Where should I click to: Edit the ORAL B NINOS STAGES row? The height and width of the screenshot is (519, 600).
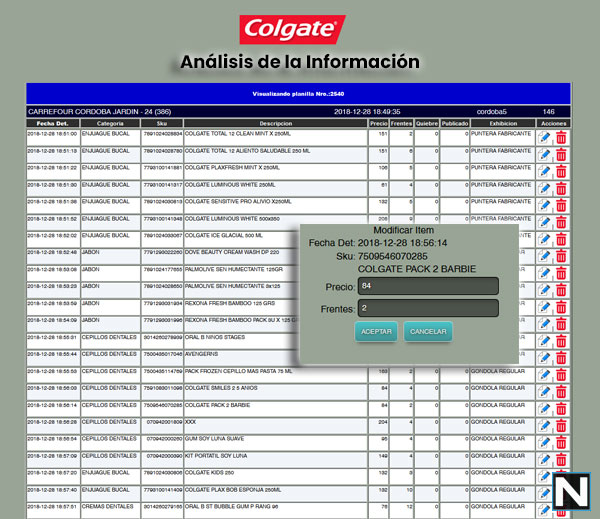pos(544,341)
